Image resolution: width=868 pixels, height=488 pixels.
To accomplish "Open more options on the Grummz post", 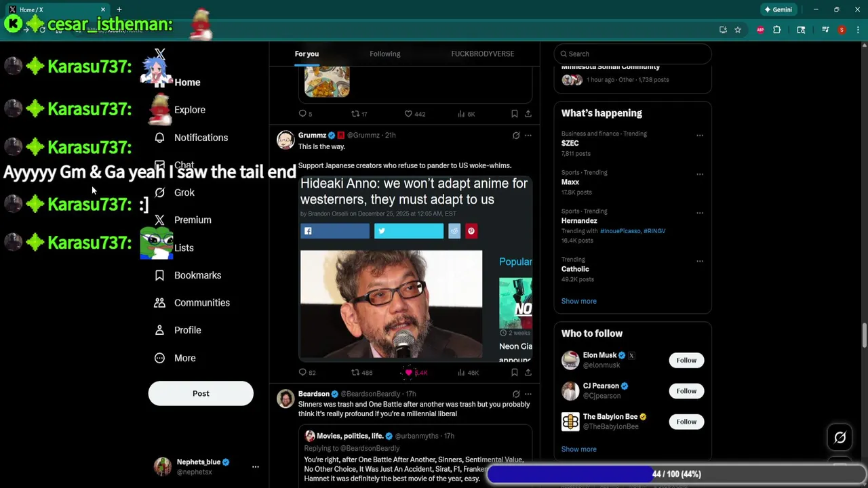I will tap(528, 136).
